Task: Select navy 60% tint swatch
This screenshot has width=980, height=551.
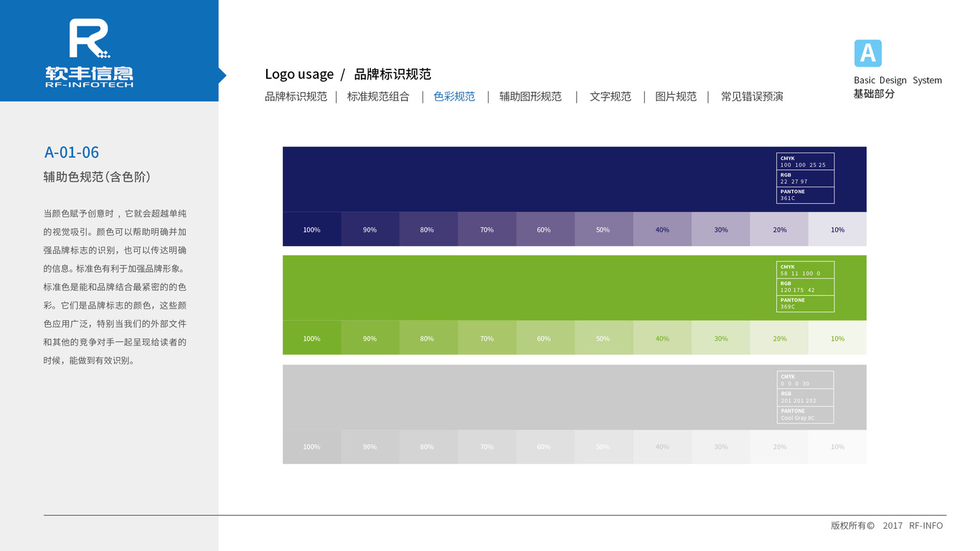Action: pos(545,230)
